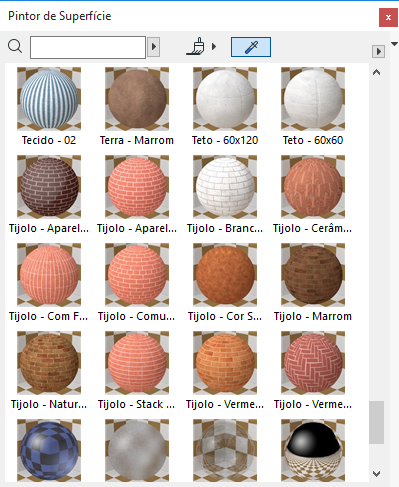Click the Tijolo - Stack ... label text
Viewport: 399px width, 487px height.
[137, 404]
